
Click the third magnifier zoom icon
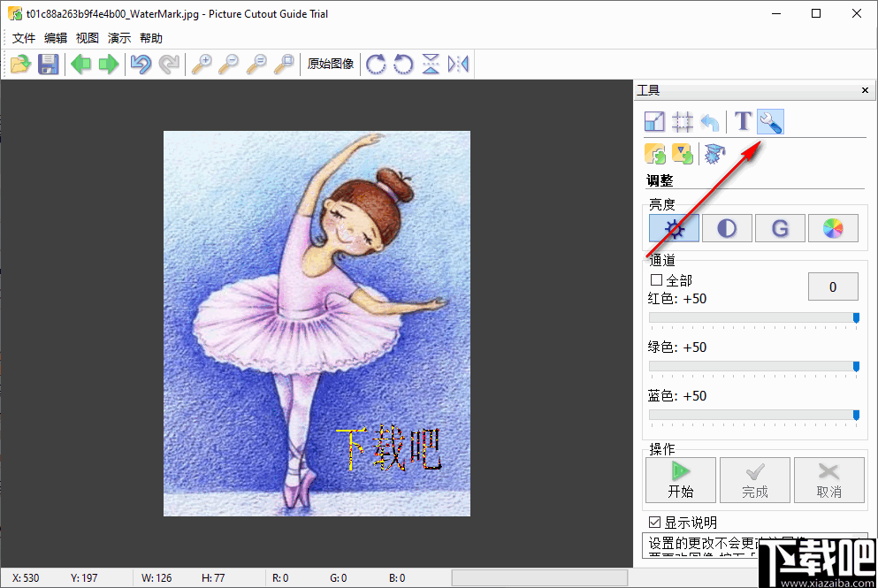coord(256,64)
